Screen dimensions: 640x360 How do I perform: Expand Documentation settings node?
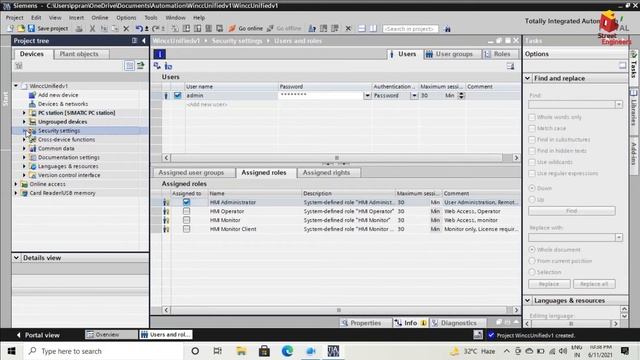coord(24,157)
